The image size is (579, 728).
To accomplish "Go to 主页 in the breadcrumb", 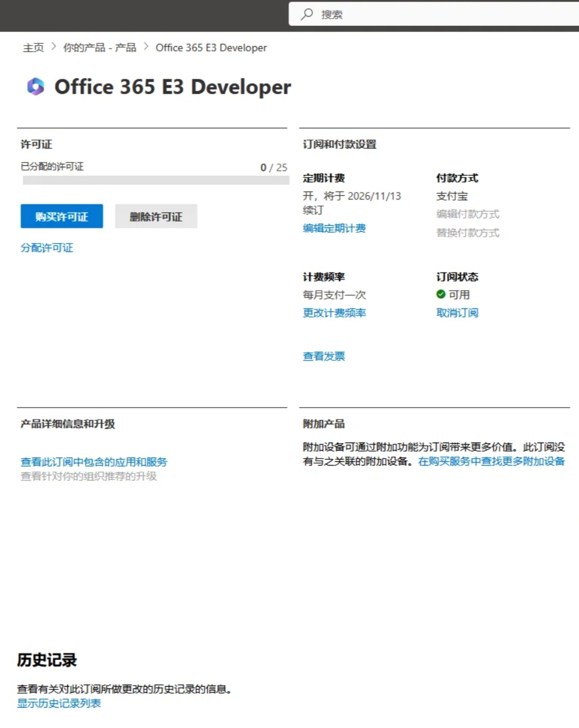I will point(33,48).
